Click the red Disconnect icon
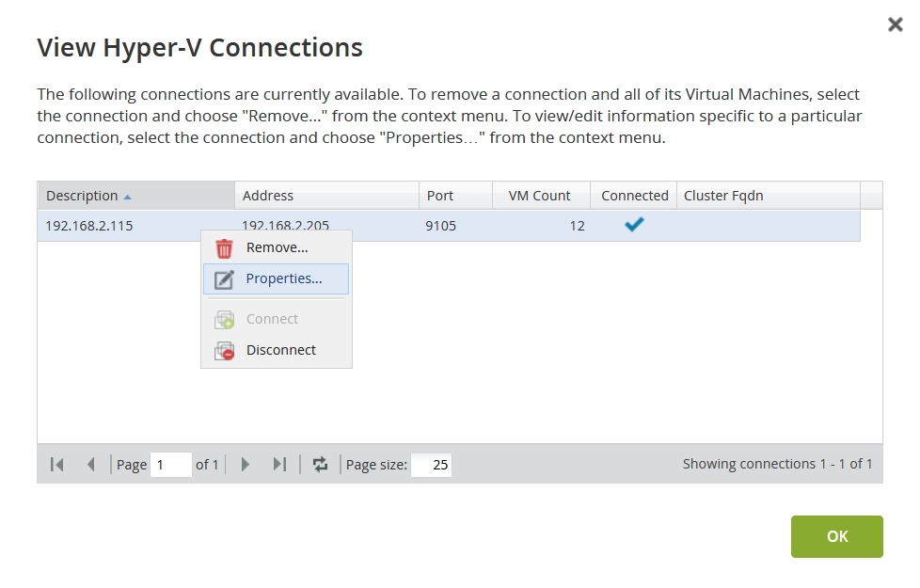The width and height of the screenshot is (920, 588). pyautogui.click(x=224, y=350)
